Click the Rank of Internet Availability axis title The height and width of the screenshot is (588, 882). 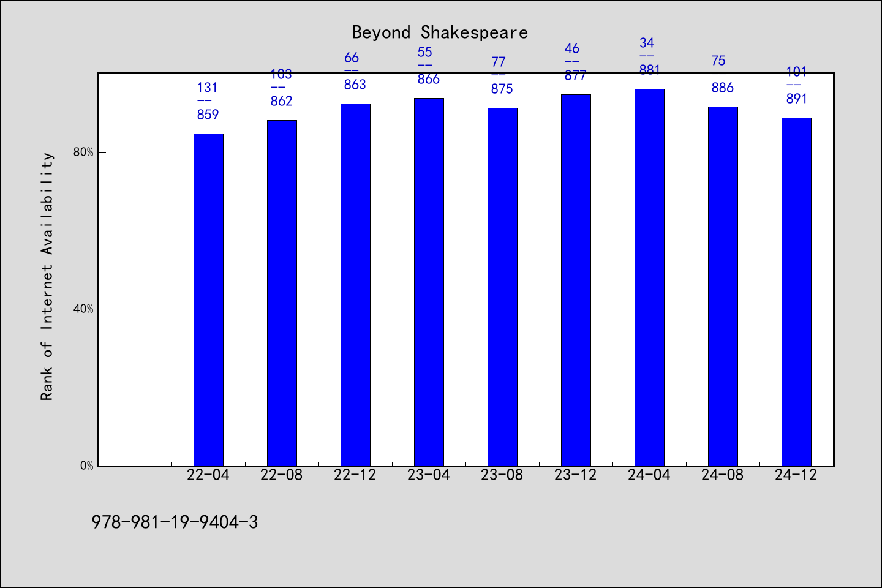click(x=47, y=276)
